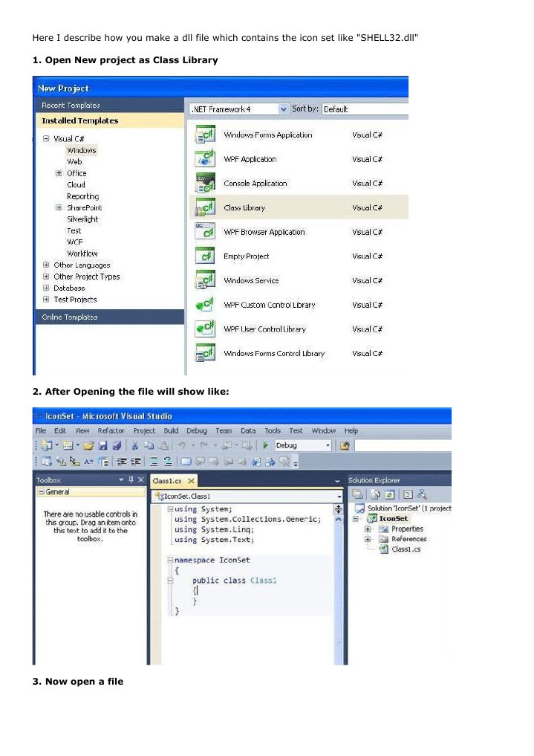Expand the References node in Solution Explorer

tap(368, 539)
